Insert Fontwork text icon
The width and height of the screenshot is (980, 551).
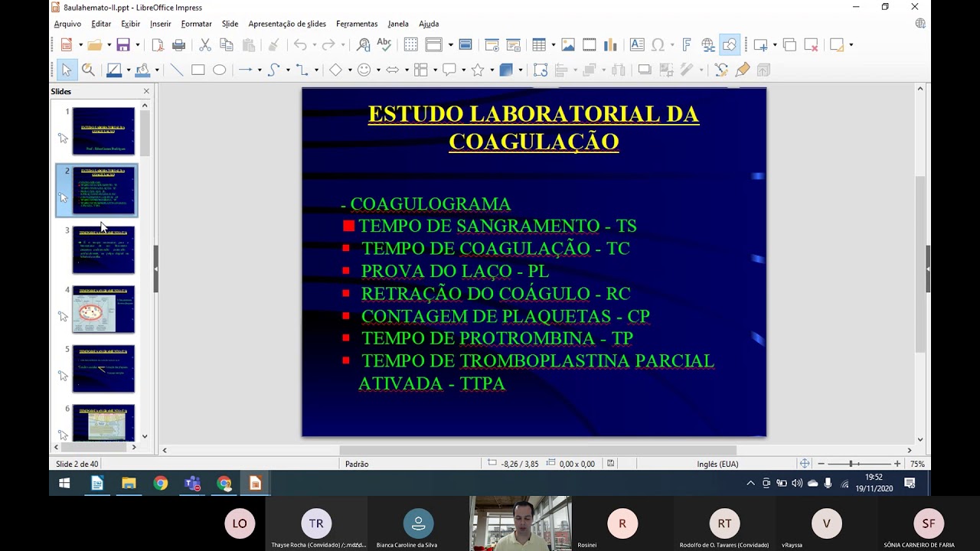pyautogui.click(x=687, y=45)
